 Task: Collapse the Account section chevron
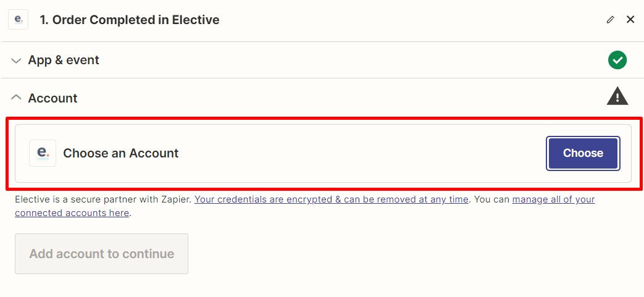(17, 98)
